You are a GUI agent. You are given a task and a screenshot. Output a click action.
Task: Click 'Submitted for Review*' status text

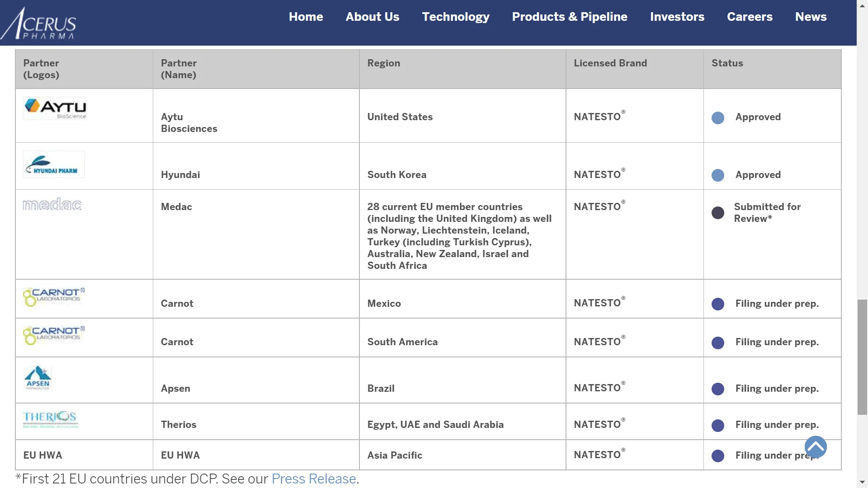click(767, 212)
